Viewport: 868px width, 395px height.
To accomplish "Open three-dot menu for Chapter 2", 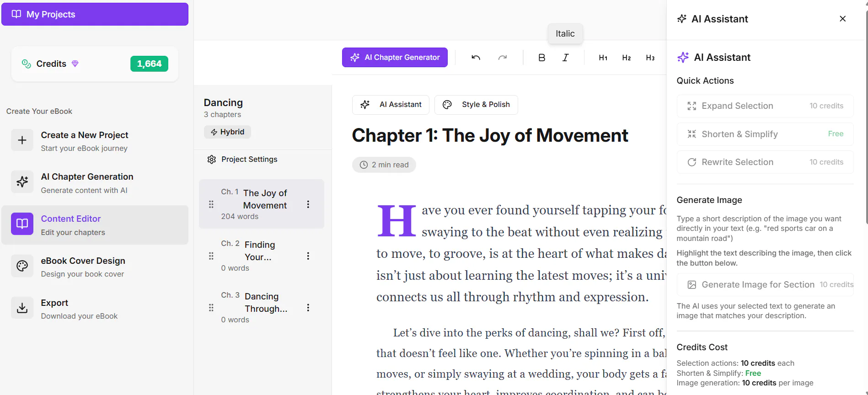I will pyautogui.click(x=308, y=256).
